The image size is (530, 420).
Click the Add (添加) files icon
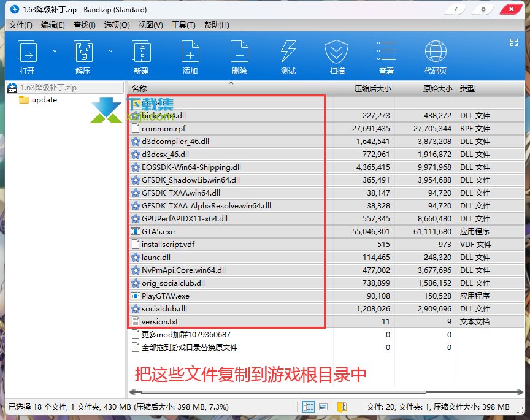(x=190, y=52)
